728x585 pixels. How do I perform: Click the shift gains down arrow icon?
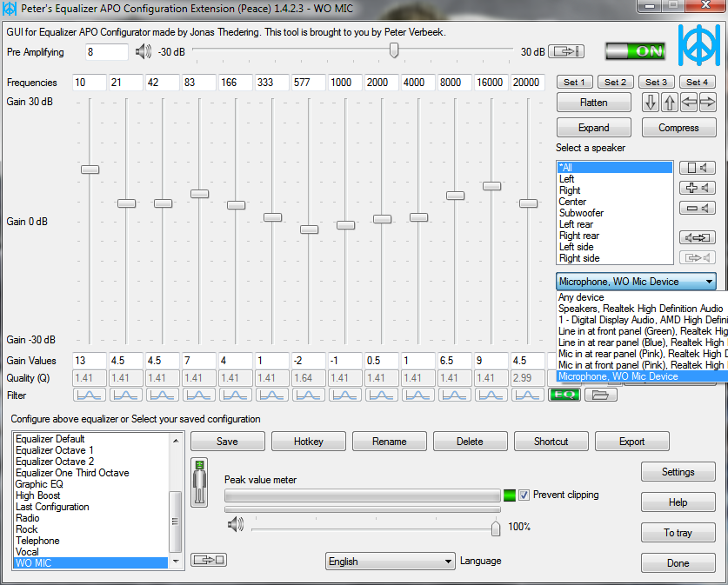(651, 103)
